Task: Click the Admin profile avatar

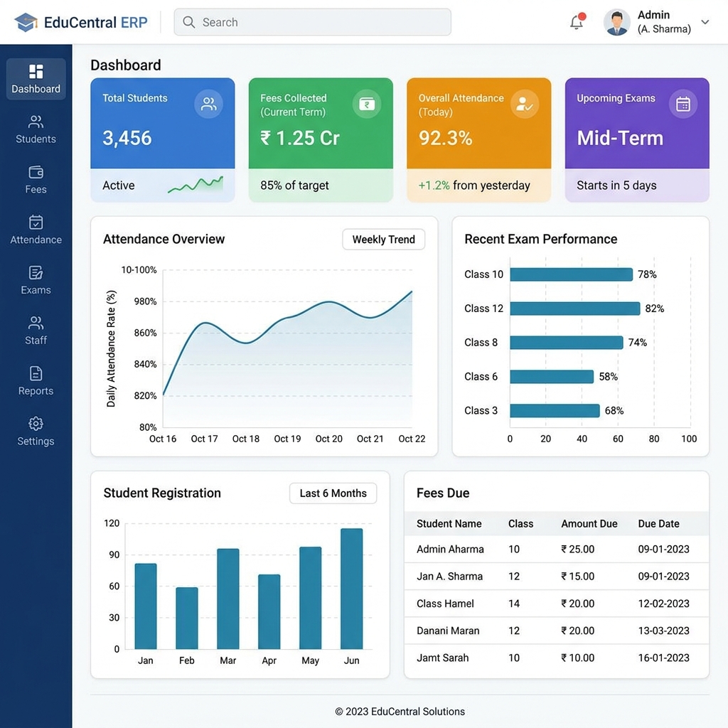Action: coord(616,22)
